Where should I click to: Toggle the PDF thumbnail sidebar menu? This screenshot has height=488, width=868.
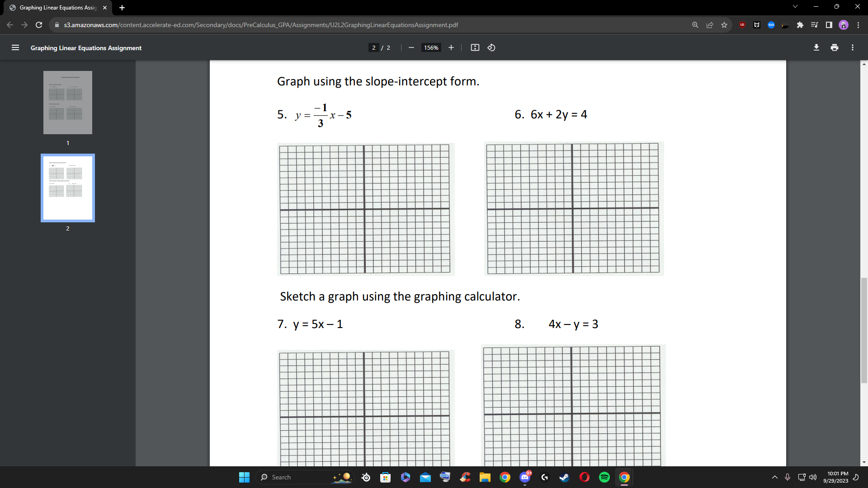15,47
